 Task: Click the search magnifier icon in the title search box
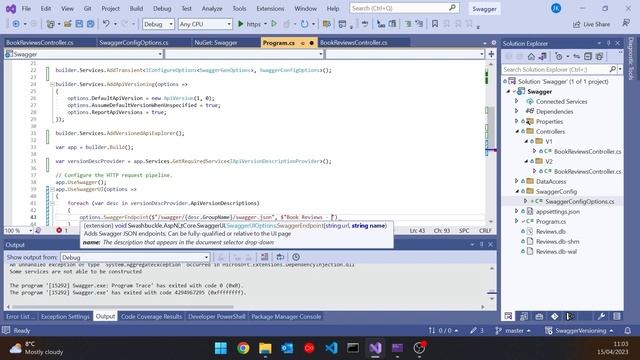coord(452,8)
